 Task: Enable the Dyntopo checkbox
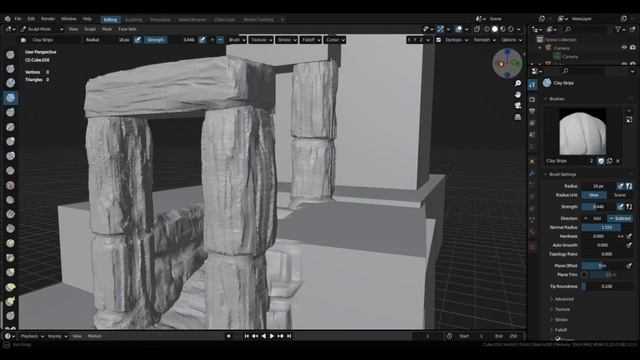pyautogui.click(x=439, y=40)
